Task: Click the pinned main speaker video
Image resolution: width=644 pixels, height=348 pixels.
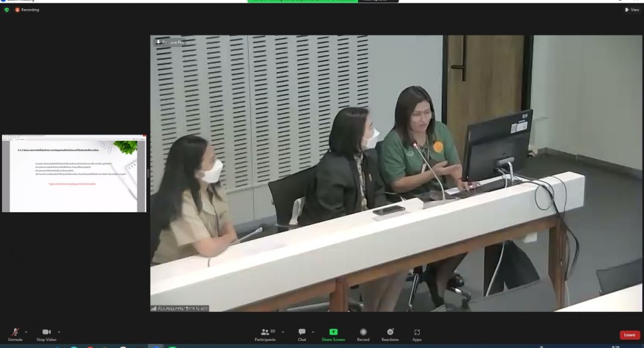Action: [x=396, y=173]
